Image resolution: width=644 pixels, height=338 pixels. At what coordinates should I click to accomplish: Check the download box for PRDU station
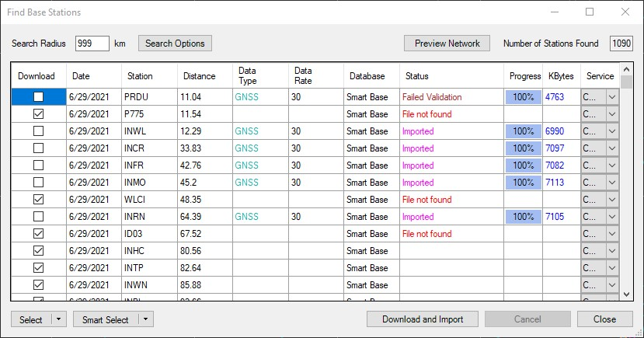point(38,97)
